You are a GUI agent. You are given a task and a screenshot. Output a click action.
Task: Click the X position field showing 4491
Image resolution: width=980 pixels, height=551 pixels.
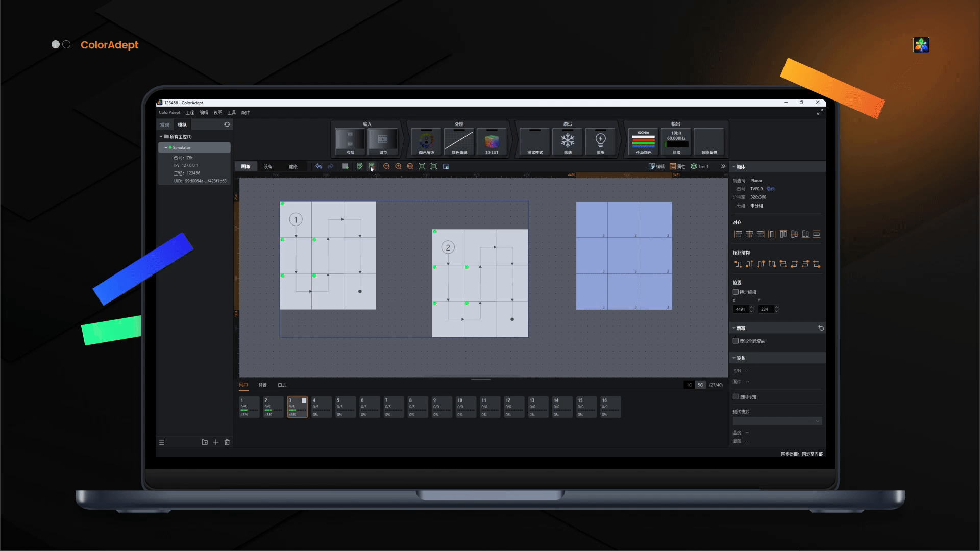pyautogui.click(x=741, y=309)
